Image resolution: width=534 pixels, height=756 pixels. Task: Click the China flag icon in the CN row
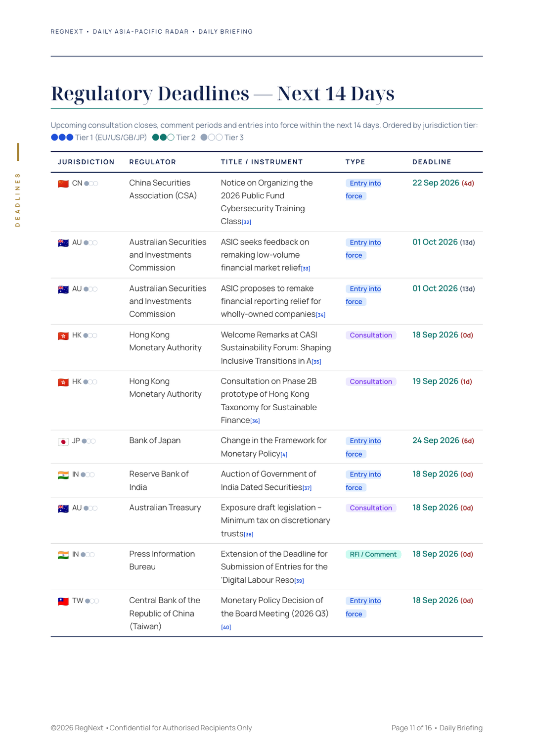click(x=63, y=184)
